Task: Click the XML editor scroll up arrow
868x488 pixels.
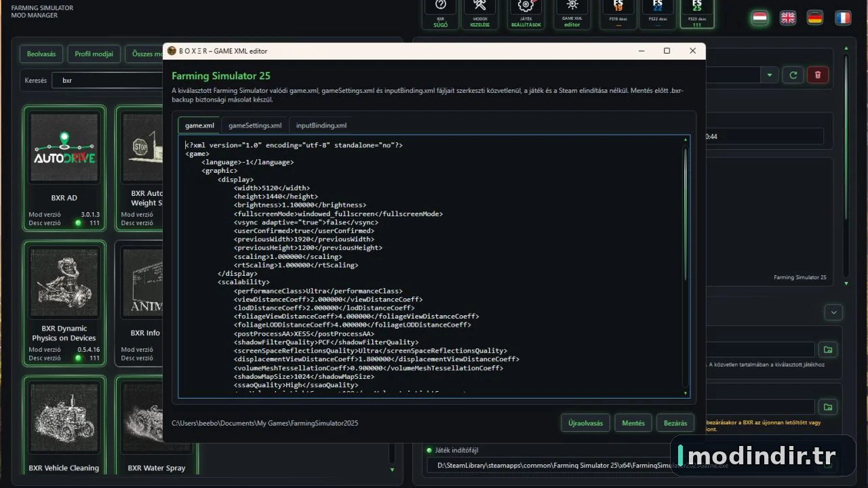Action: (x=685, y=140)
